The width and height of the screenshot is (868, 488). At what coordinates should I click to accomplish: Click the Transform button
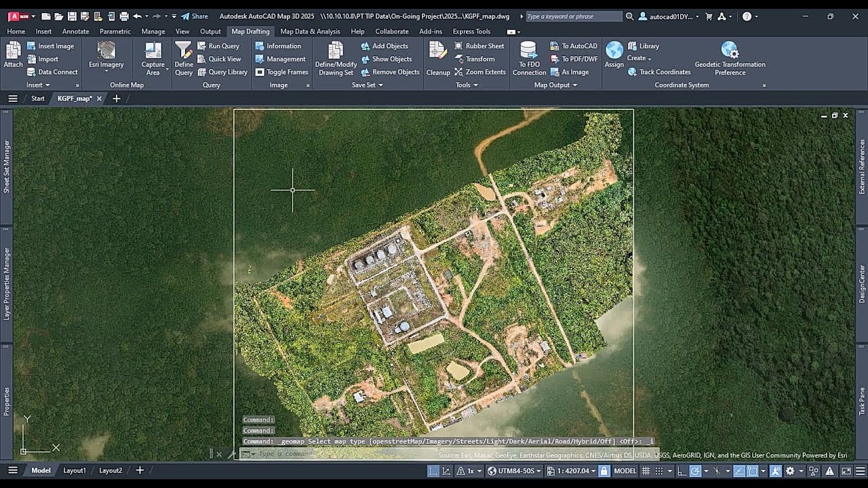[475, 59]
